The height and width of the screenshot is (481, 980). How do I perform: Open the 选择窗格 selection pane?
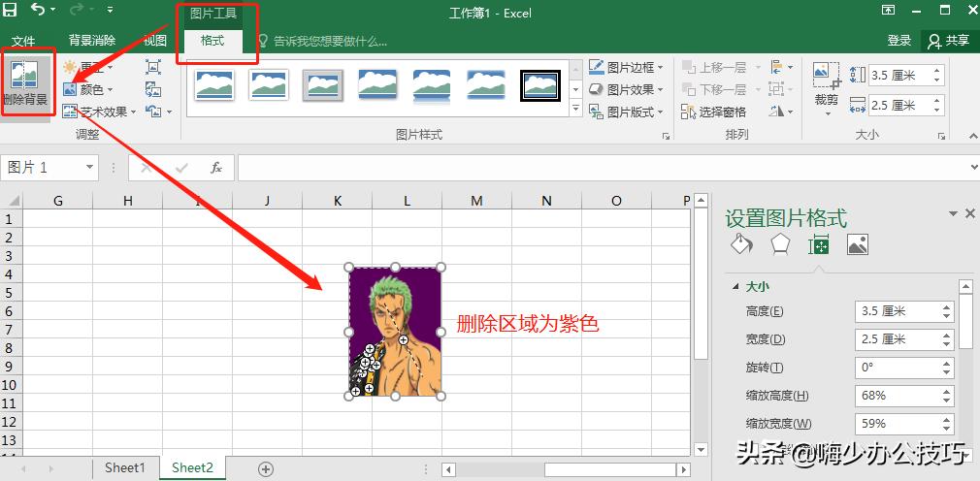pos(714,112)
